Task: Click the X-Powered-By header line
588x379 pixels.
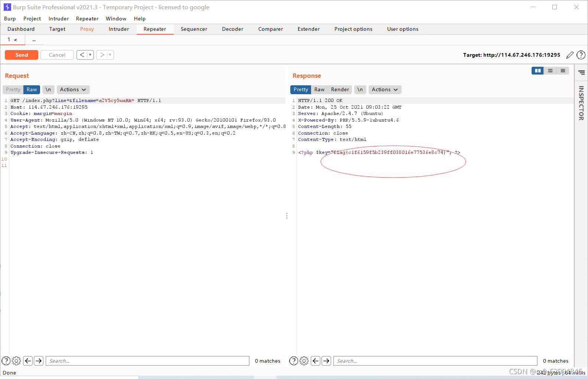Action: [349, 120]
